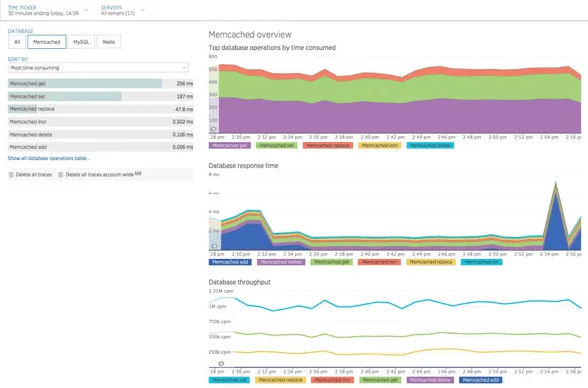
Task: Toggle Memcached get in response time legend
Action: (x=332, y=262)
